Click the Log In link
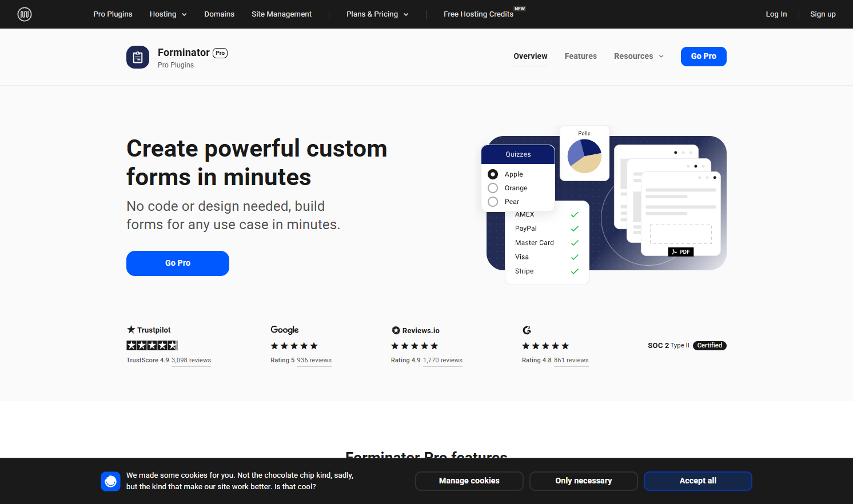853x504 pixels. pyautogui.click(x=776, y=14)
